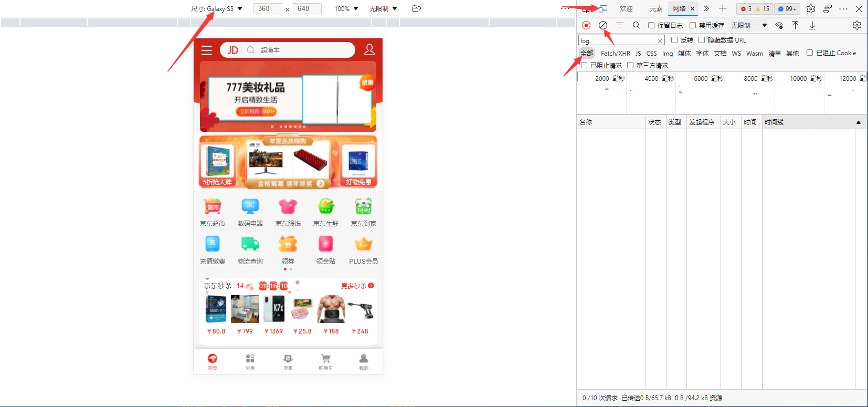Toggle the device emulation icon
868x407 pixels.
point(603,8)
